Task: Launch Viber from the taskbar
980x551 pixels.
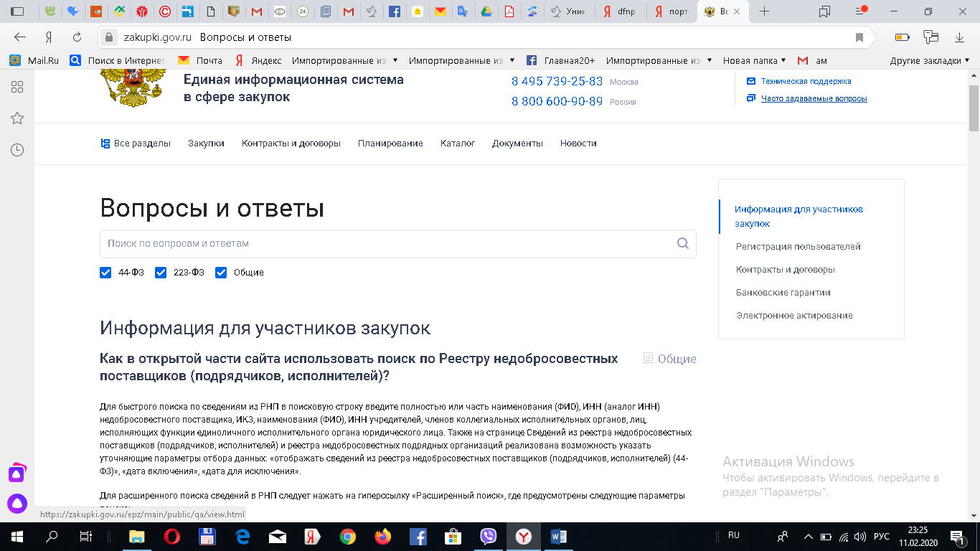Action: (489, 536)
